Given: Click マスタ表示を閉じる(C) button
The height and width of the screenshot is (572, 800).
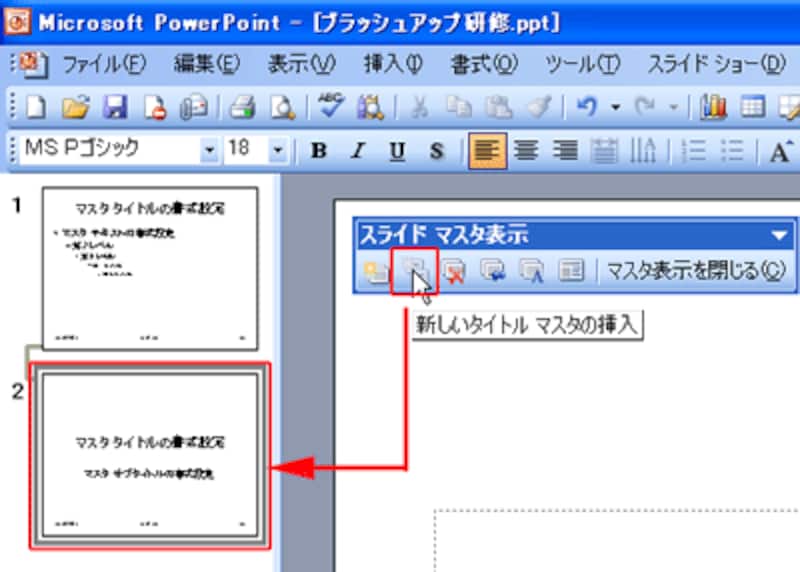Looking at the screenshot, I should point(696,271).
